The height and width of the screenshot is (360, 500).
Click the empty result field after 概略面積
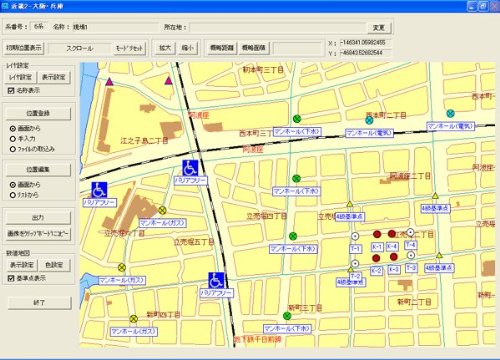coord(298,48)
